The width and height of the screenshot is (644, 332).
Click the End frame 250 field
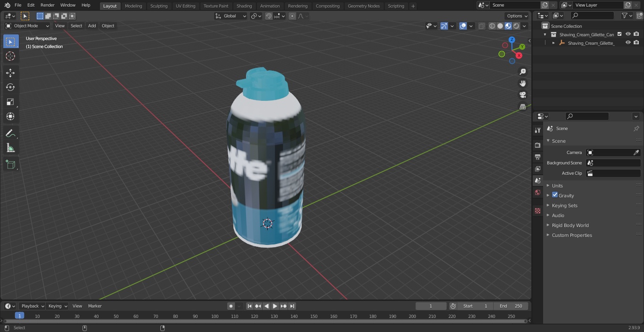point(511,306)
